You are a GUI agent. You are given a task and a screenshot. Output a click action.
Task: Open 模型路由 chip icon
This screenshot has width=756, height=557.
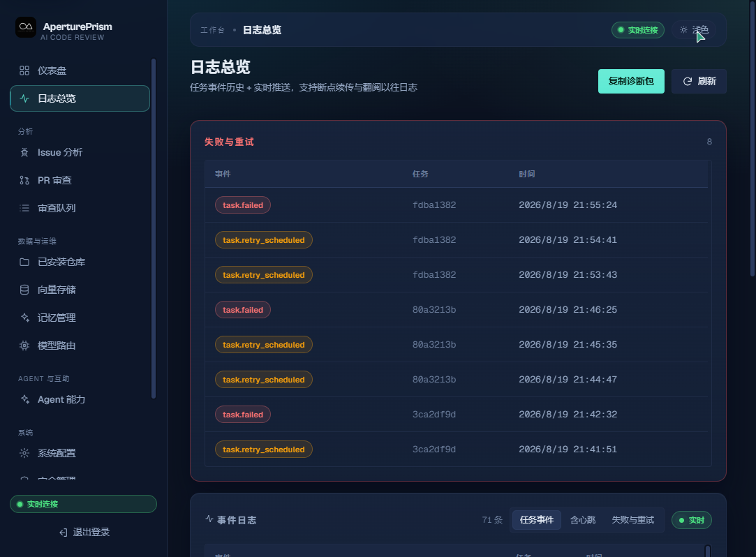[24, 346]
